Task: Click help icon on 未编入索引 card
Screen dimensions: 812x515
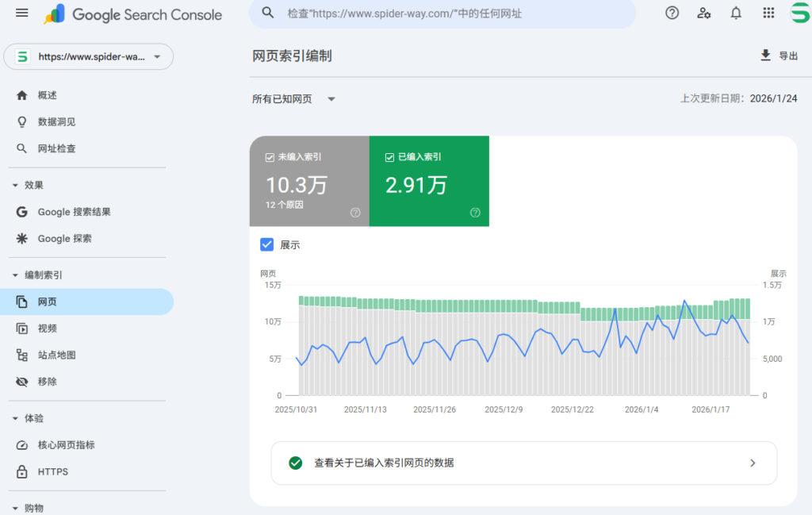Action: point(355,213)
